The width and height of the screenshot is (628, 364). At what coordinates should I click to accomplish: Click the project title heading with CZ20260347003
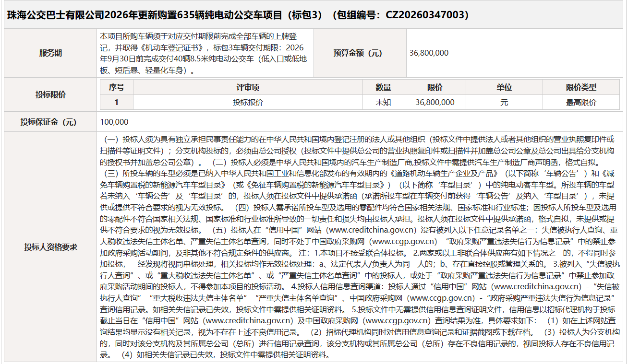[238, 15]
